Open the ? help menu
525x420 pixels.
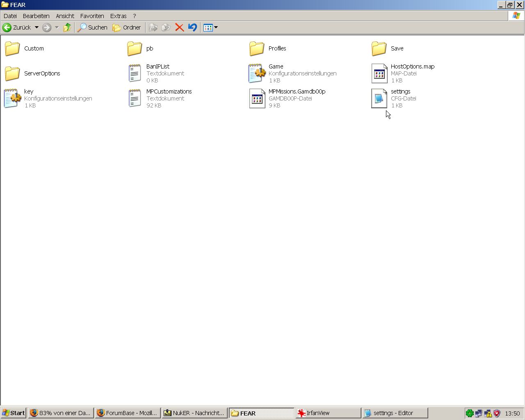tap(134, 16)
